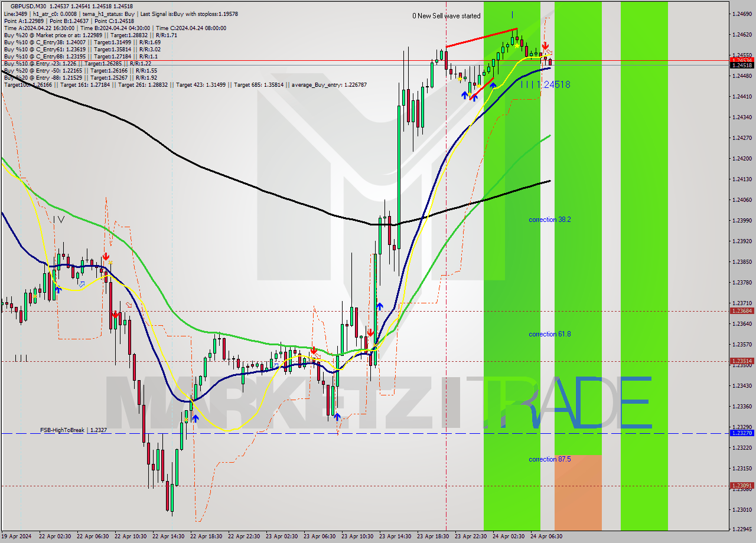This screenshot has width=756, height=543.
Task: Click the '23 Apr 18:30' time axis label
Action: coord(433,537)
